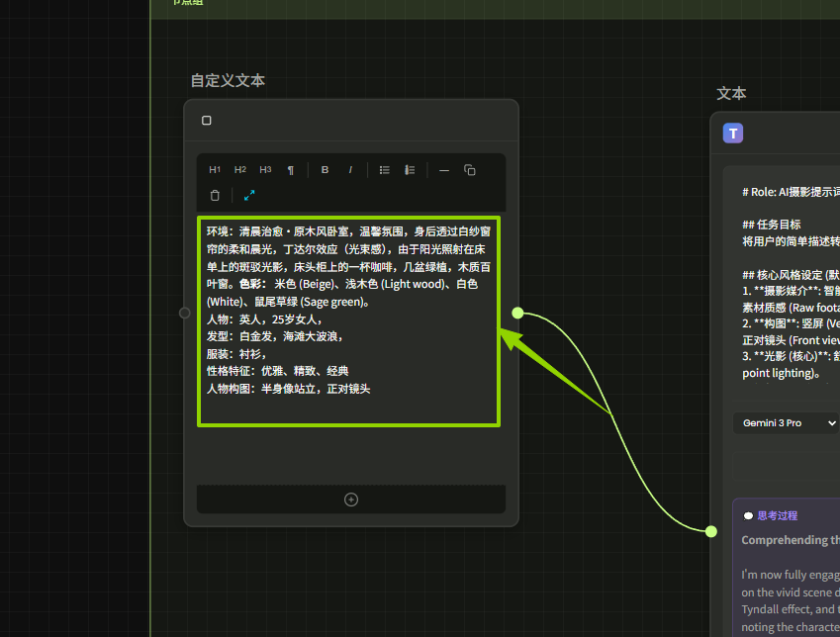Add new block with plus button
The image size is (840, 637).
pyautogui.click(x=350, y=500)
